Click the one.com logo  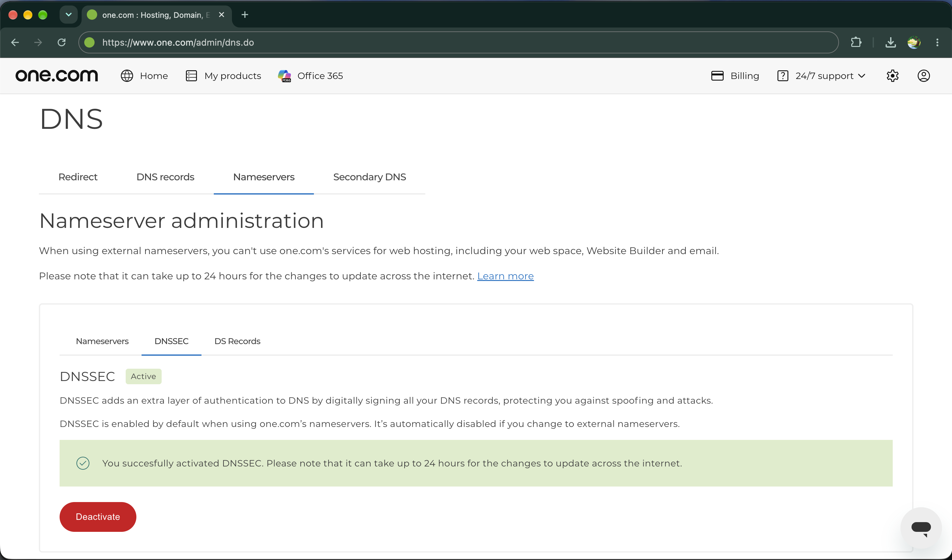tap(57, 75)
